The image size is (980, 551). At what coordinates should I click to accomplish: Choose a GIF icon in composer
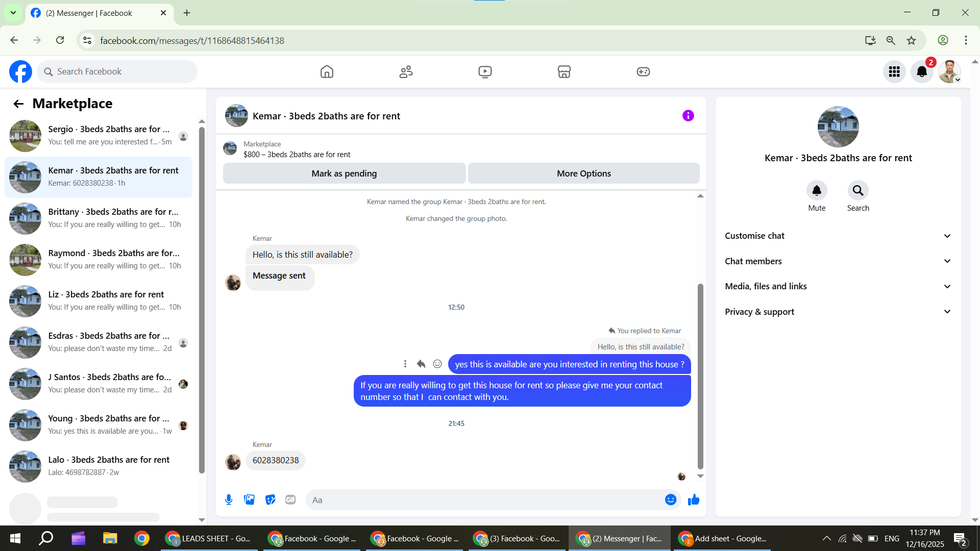tap(290, 500)
